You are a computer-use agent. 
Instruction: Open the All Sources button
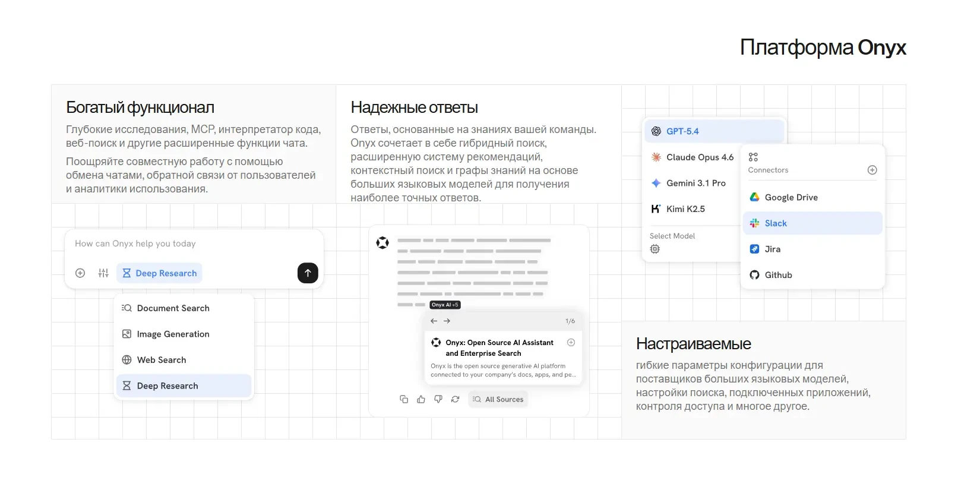[x=498, y=399]
